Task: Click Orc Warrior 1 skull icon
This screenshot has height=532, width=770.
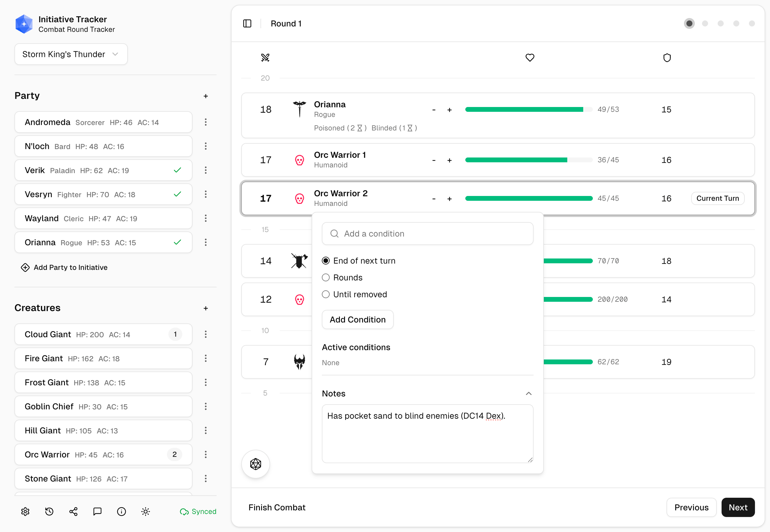Action: point(299,160)
